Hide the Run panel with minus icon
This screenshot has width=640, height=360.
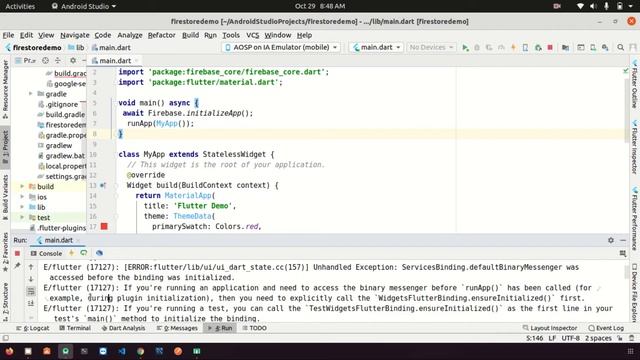[x=623, y=240]
